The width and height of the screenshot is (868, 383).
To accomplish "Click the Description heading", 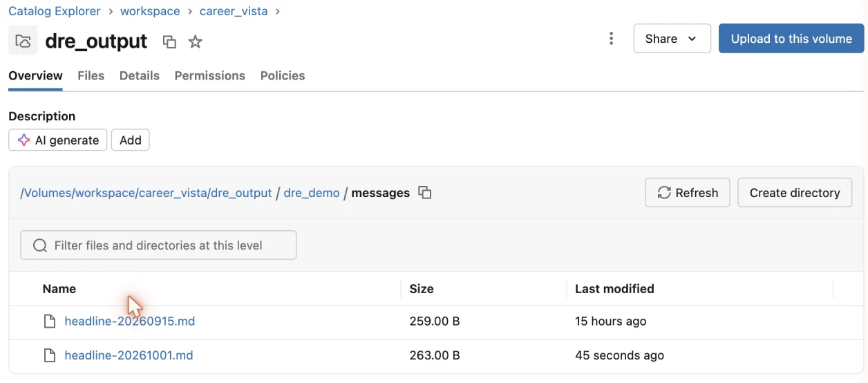I will (x=41, y=116).
